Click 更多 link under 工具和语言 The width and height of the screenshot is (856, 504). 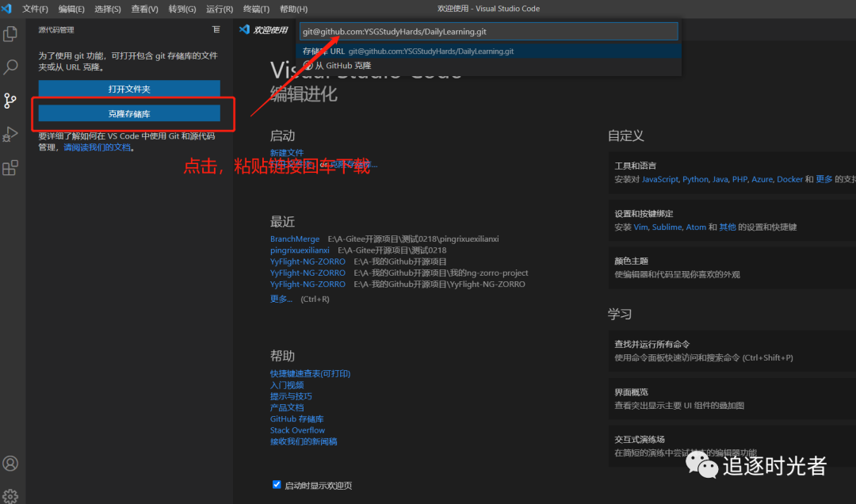point(824,179)
